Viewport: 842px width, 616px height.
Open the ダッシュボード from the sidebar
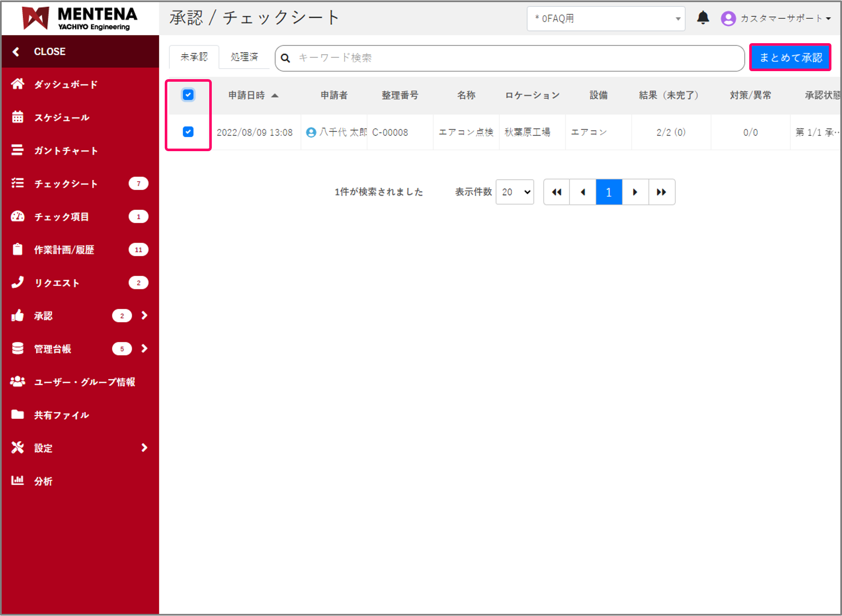pyautogui.click(x=66, y=84)
